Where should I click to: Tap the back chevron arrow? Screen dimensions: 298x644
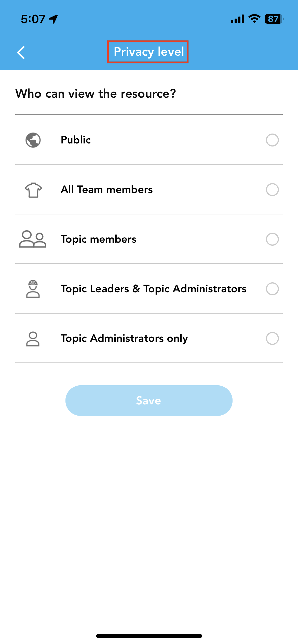click(x=21, y=52)
